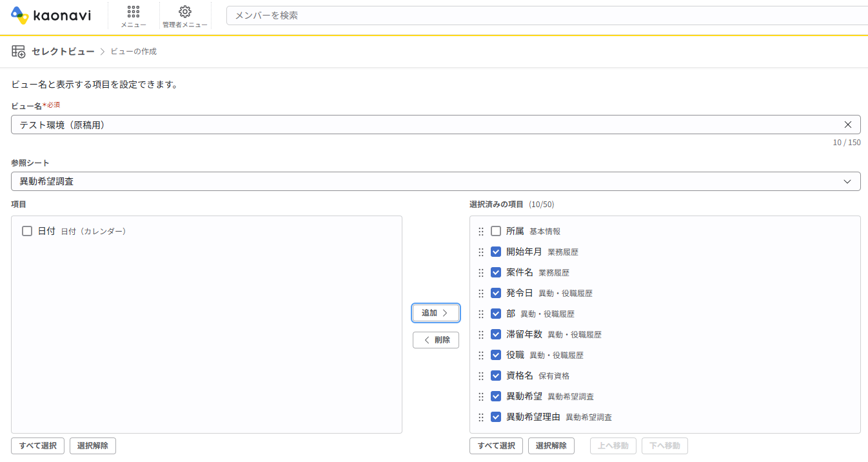Screen dimensions: 868x462
Task: Clear the ビュー名 field with X icon
Action: 848,125
